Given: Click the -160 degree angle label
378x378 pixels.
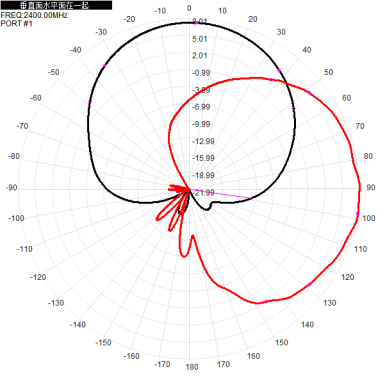Looking at the screenshot, I should 131,356.
